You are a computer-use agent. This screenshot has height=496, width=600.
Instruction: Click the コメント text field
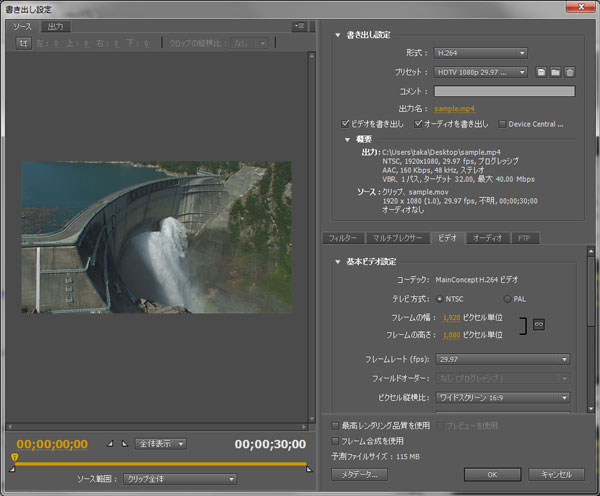(x=504, y=91)
